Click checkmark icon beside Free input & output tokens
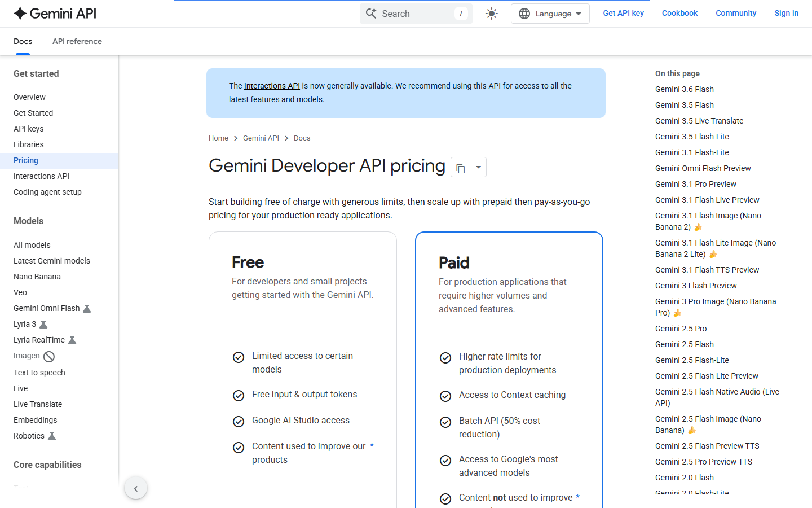Screen dimensions: 812x508 tap(239, 396)
